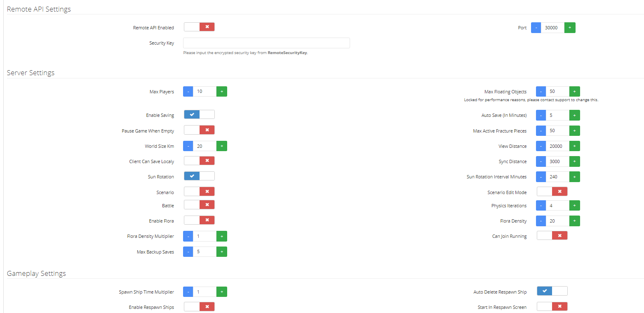The height and width of the screenshot is (313, 644).
Task: Decrease the Port number with minus button
Action: [x=536, y=28]
